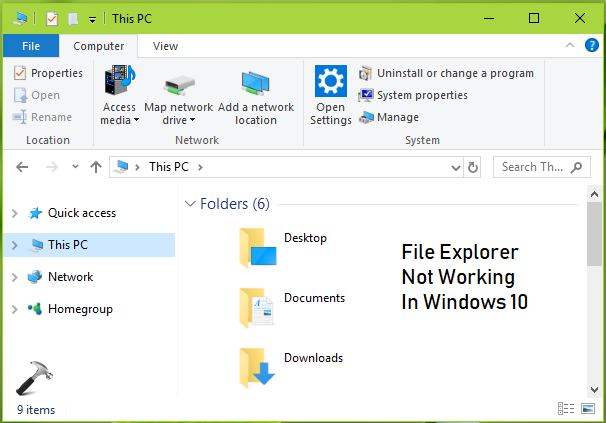Select the Documents folder icon
Image resolution: width=606 pixels, height=423 pixels.
(x=257, y=308)
